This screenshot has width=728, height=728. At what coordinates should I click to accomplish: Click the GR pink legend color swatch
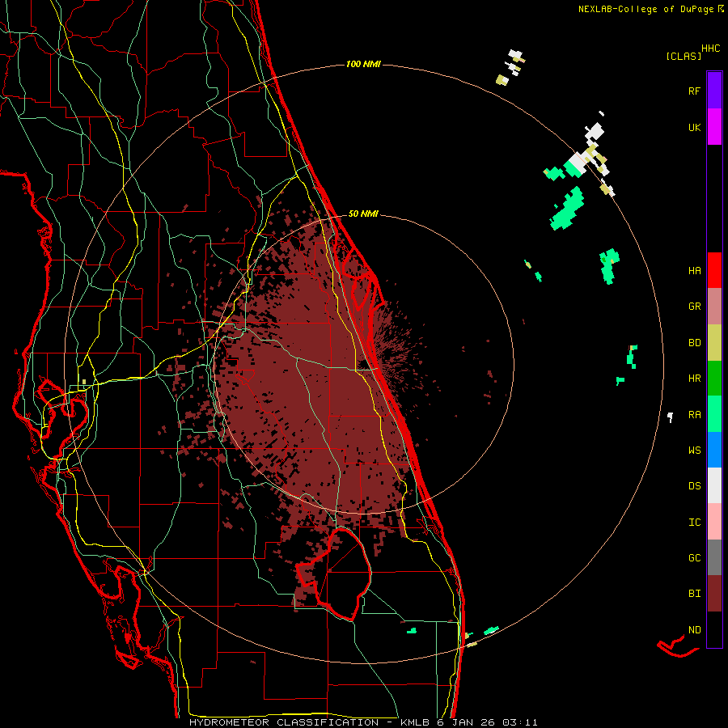(x=714, y=307)
